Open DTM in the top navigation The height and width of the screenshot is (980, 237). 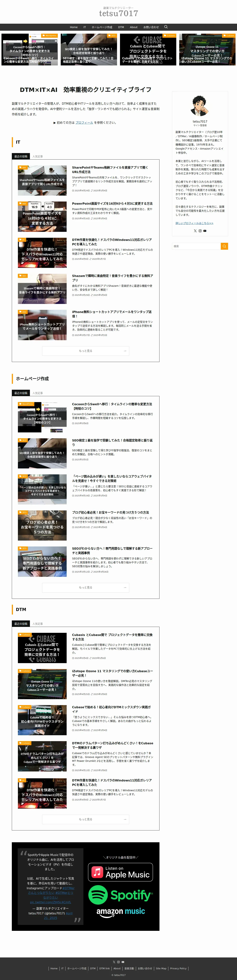click(x=121, y=27)
